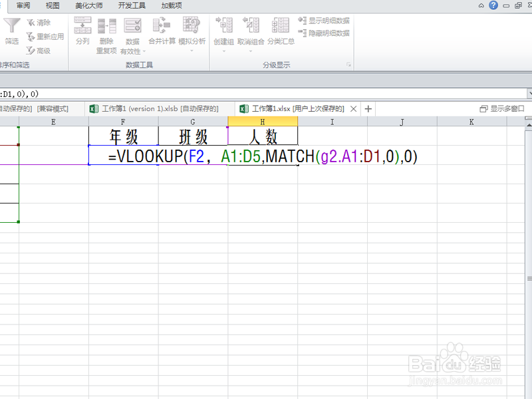
Task: Click cell containing 年级
Action: coord(123,136)
